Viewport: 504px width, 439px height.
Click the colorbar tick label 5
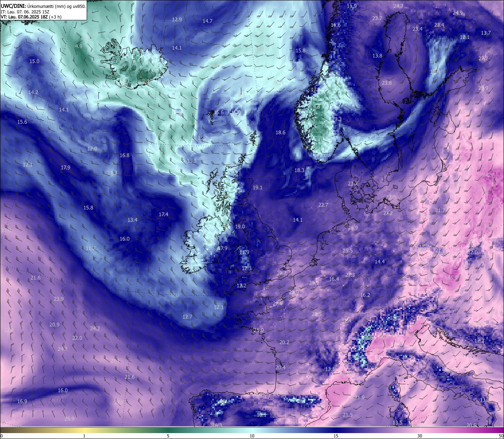pos(168,436)
